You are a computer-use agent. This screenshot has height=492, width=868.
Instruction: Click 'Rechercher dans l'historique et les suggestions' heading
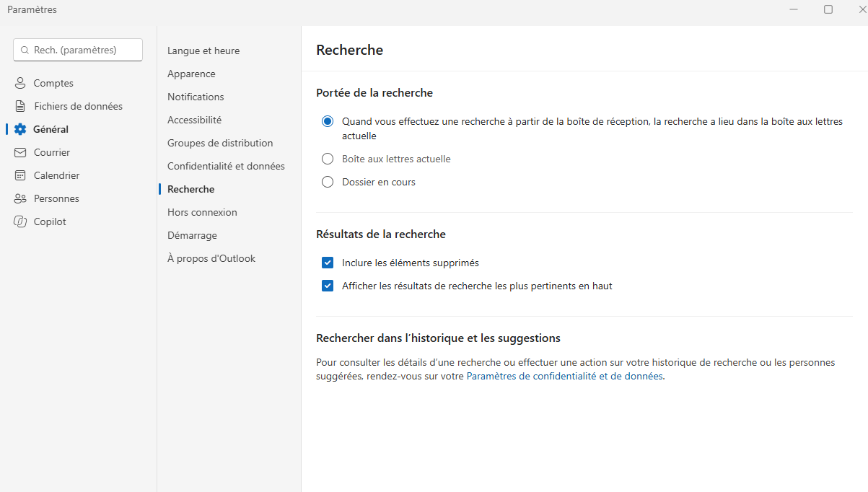(x=438, y=338)
